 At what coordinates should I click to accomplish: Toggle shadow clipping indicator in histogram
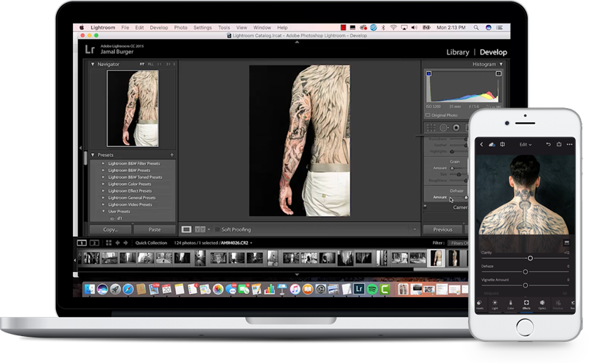[428, 74]
